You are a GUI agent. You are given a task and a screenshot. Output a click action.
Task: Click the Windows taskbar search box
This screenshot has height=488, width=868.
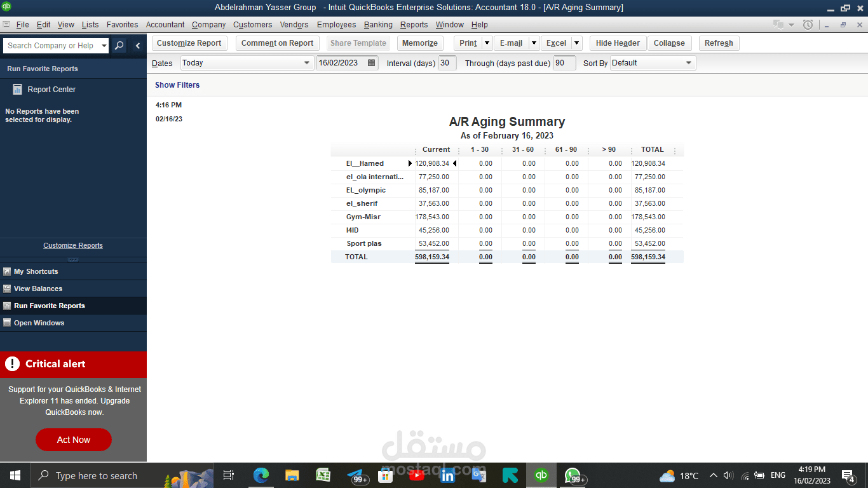tap(123, 475)
